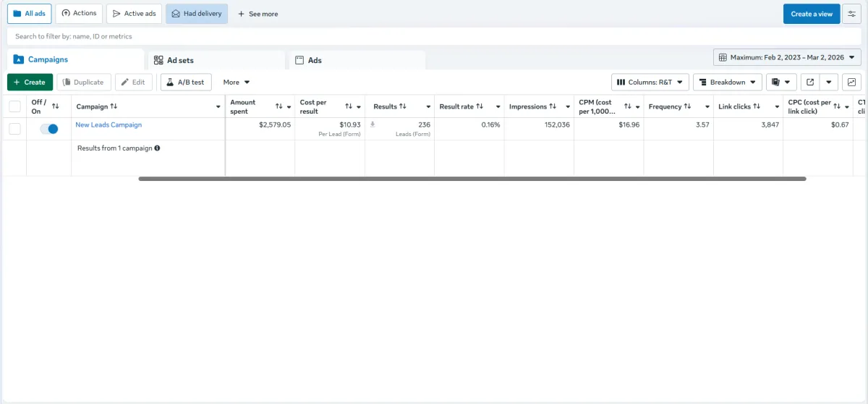Sort Campaign column using arrows icon

(x=114, y=106)
